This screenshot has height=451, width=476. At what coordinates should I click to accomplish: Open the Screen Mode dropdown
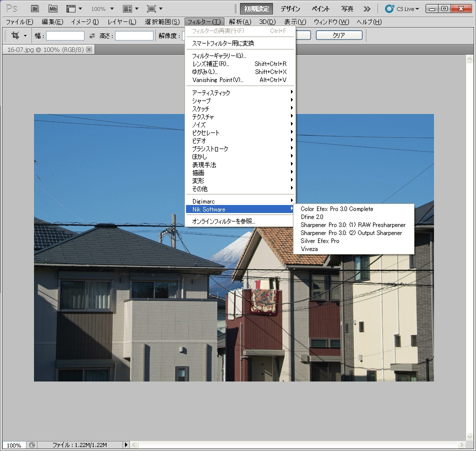tap(154, 8)
